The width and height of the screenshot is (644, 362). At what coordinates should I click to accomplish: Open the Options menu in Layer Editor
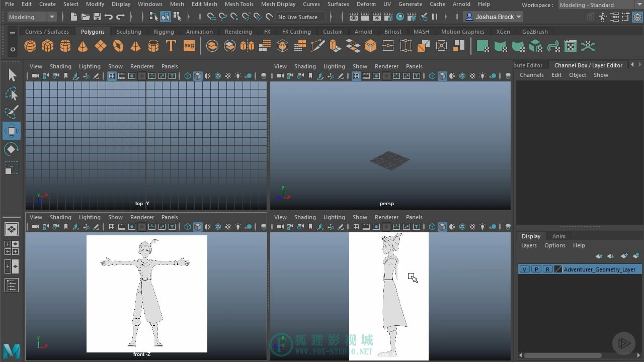[555, 245]
